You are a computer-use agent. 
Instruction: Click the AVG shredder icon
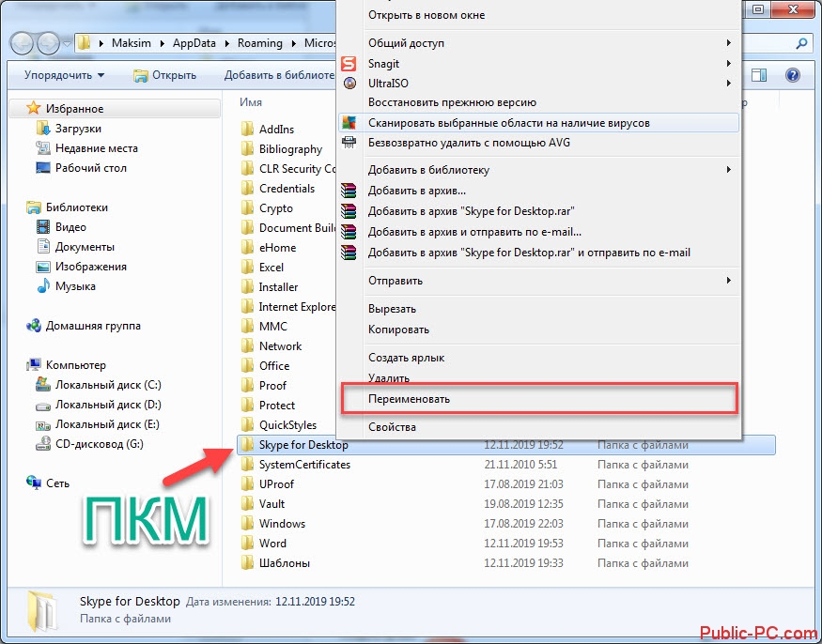349,142
